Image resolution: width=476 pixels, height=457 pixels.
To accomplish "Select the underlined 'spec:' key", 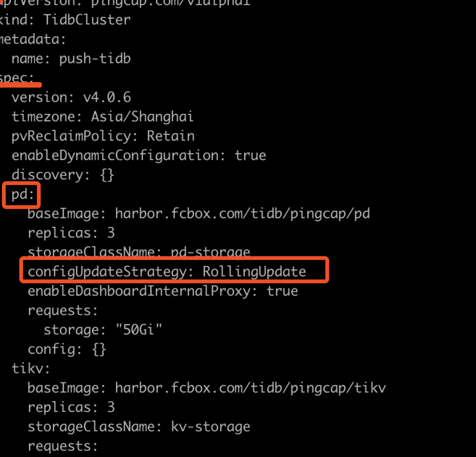I will click(17, 78).
